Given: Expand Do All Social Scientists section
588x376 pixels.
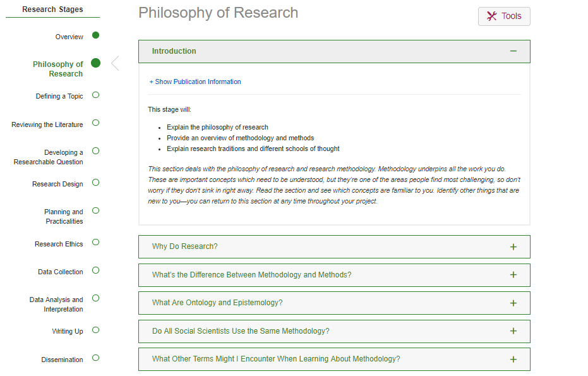Looking at the screenshot, I should pyautogui.click(x=513, y=331).
